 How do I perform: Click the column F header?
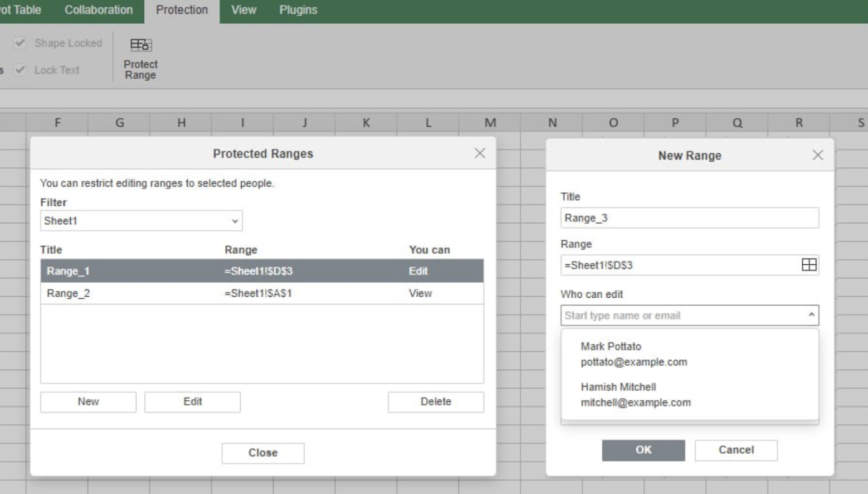pyautogui.click(x=57, y=123)
